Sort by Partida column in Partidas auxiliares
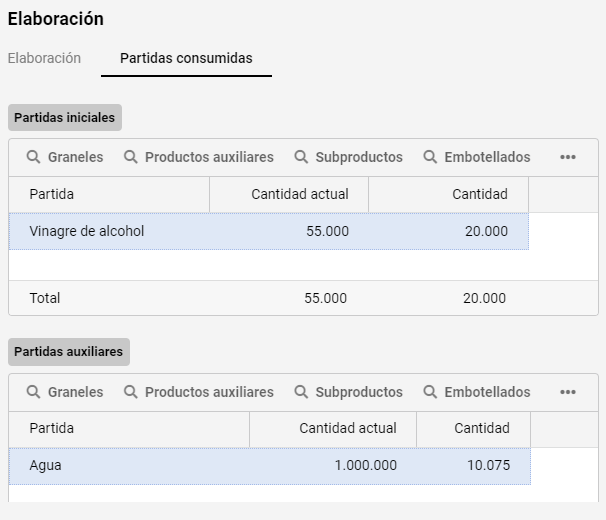The width and height of the screenshot is (606, 520). [x=129, y=428]
